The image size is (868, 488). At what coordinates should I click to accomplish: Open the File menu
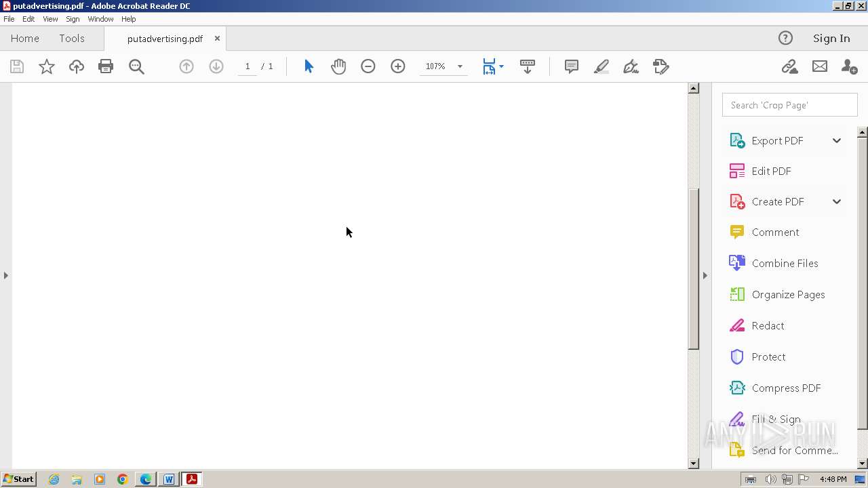[x=9, y=19]
